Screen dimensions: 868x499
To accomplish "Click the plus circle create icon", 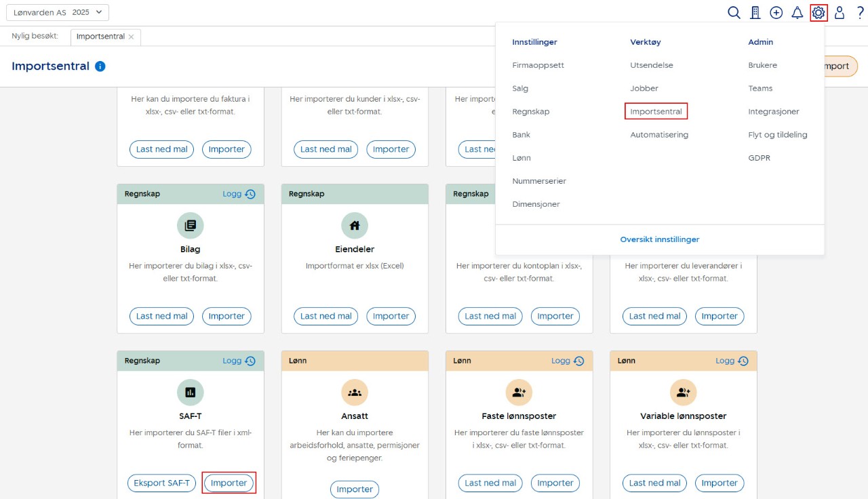I will 776,13.
